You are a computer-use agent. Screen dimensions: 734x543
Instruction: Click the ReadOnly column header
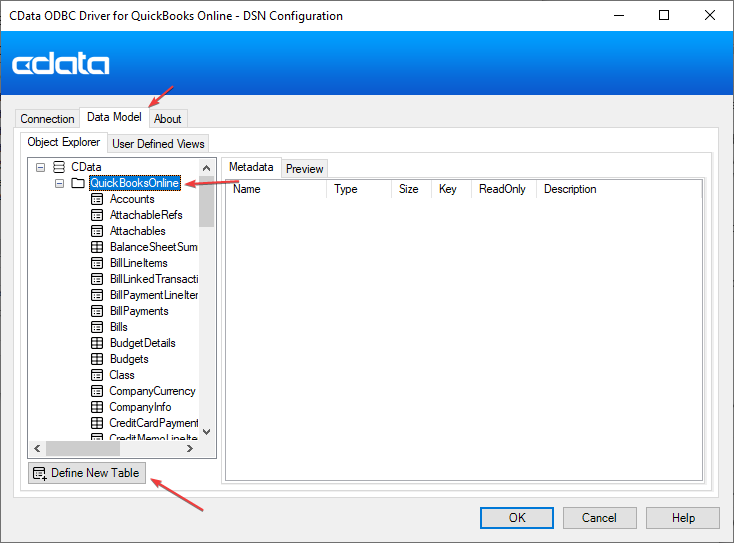[504, 189]
